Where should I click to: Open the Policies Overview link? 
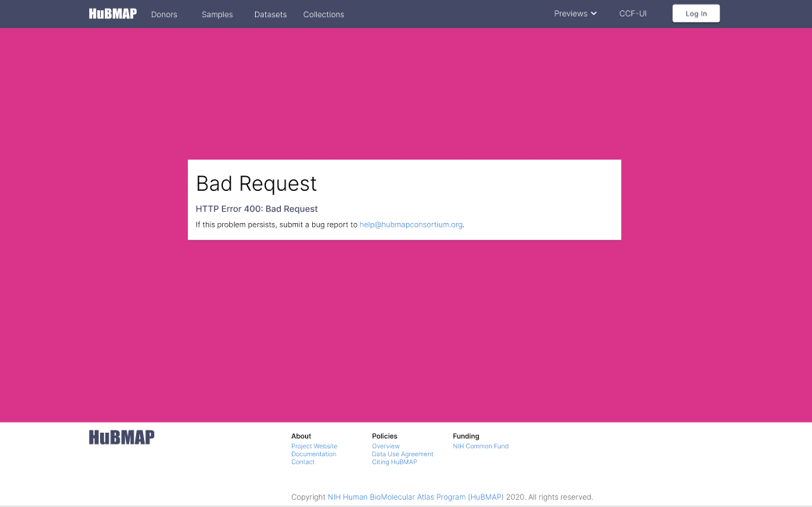coord(385,446)
